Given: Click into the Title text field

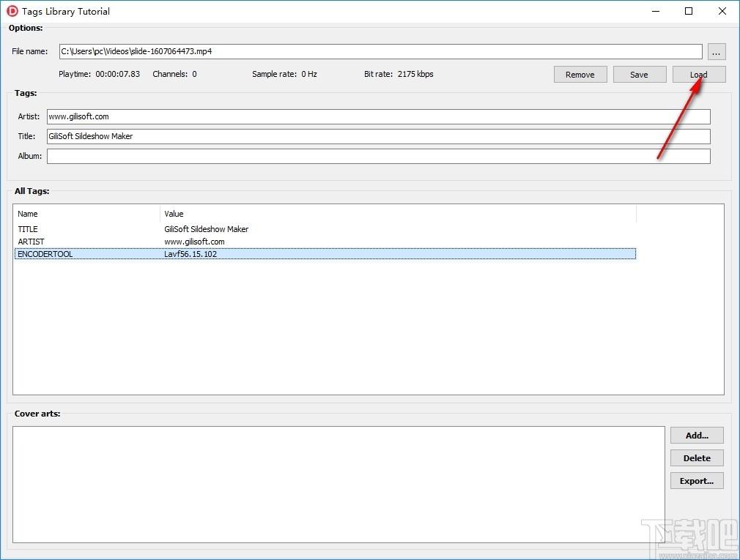Looking at the screenshot, I should tap(379, 136).
